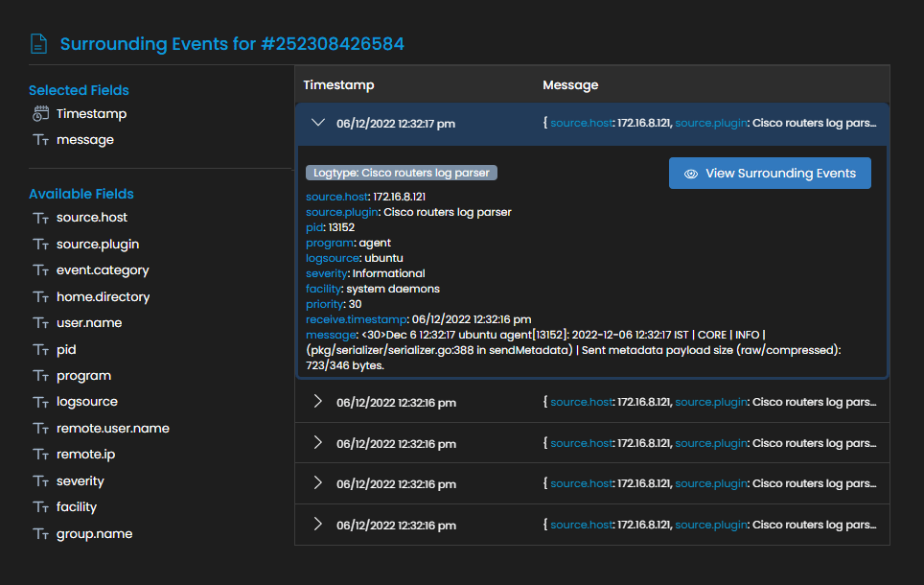Expand the last 12:32:16 pm event row

[318, 525]
